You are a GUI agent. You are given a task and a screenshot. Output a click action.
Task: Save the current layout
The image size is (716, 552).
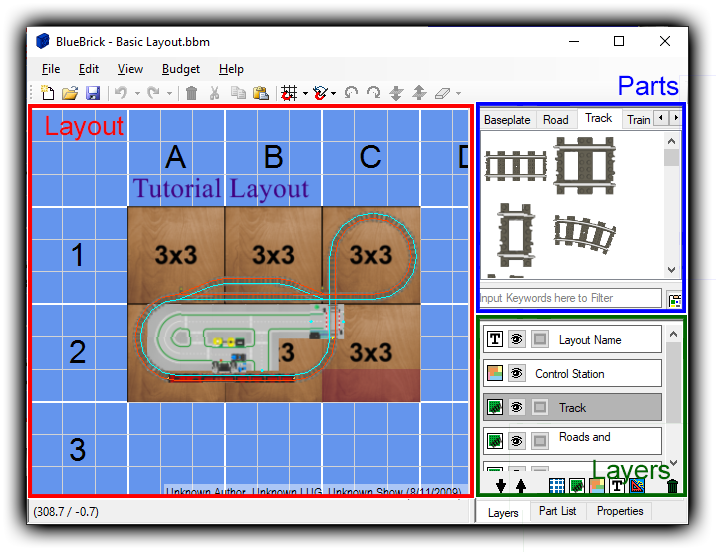click(x=93, y=93)
